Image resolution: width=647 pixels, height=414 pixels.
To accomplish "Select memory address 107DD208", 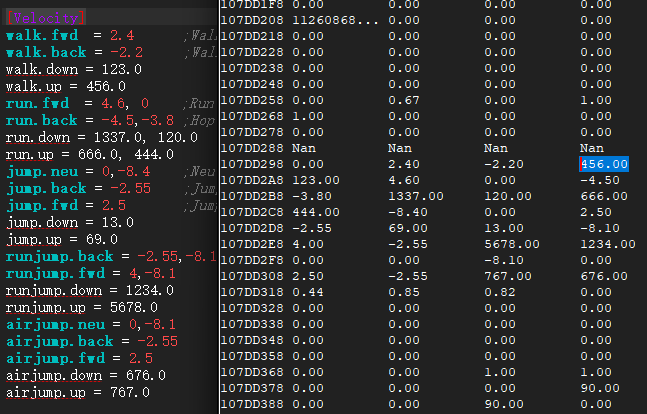I will (252, 20).
